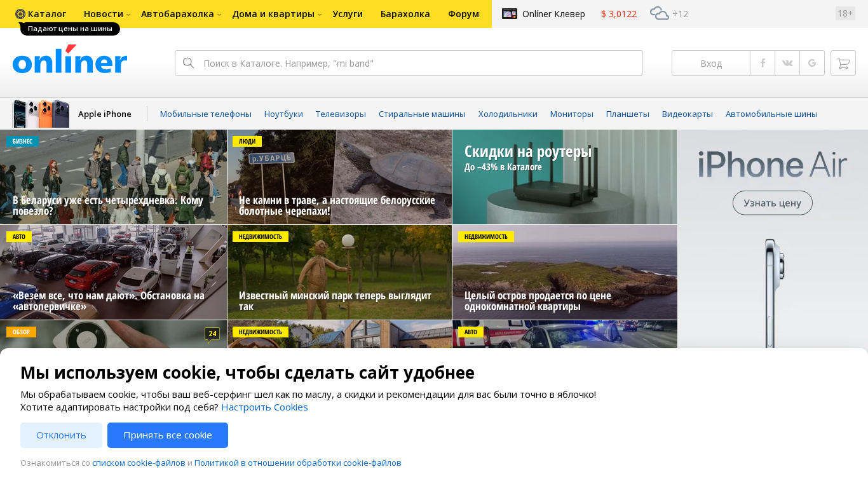868x488 pixels.
Task: Open the Каталог catalog icon
Action: [x=20, y=14]
